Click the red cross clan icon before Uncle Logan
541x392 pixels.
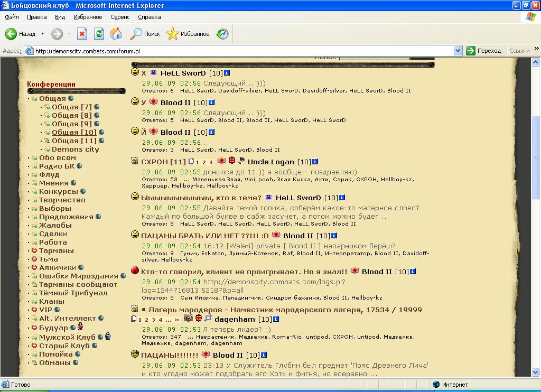point(232,161)
